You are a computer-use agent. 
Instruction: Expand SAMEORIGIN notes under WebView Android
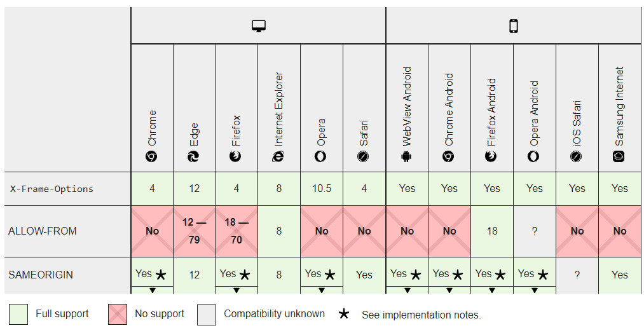coord(407,290)
